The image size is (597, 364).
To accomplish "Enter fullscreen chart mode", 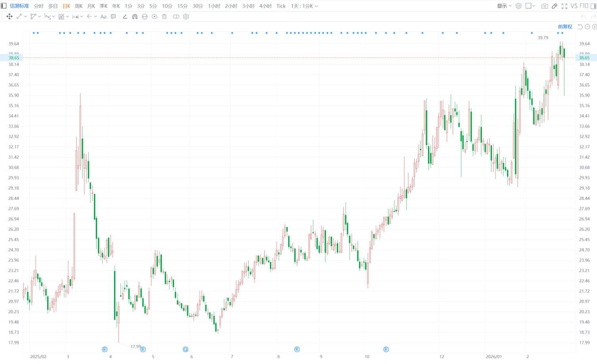I will coord(564,6).
